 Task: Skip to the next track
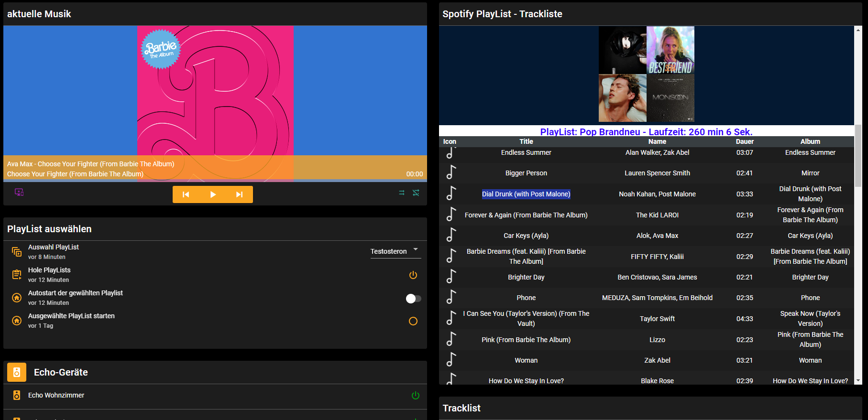click(240, 194)
